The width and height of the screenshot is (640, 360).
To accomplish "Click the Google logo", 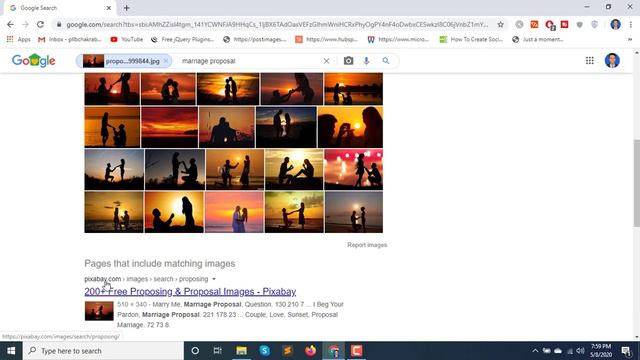I will pyautogui.click(x=33, y=60).
